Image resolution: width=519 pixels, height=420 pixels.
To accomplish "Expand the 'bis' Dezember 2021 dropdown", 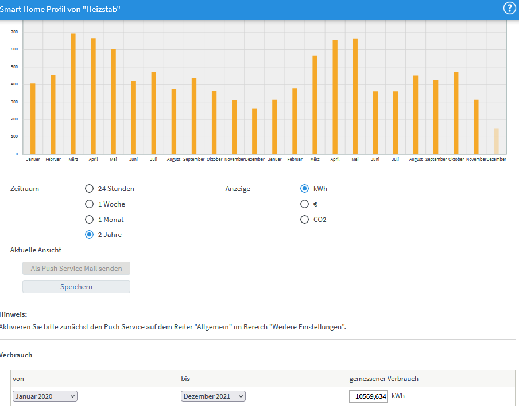I will 213,396.
